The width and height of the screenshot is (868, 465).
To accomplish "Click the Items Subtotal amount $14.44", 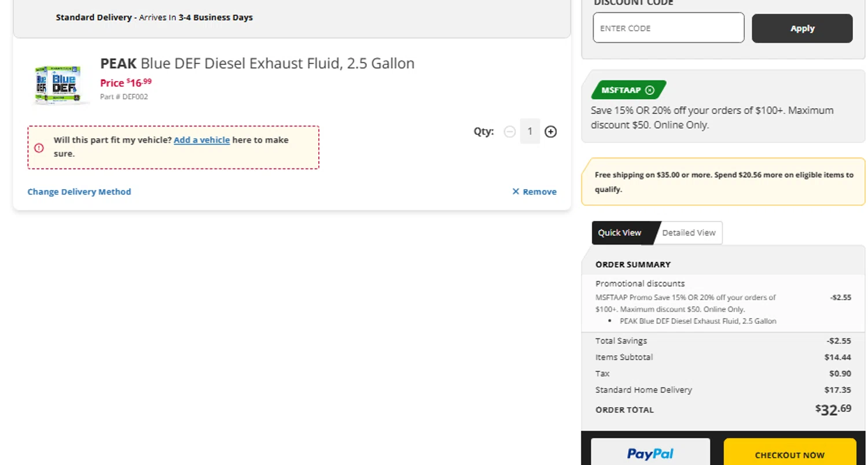I will coord(837,357).
